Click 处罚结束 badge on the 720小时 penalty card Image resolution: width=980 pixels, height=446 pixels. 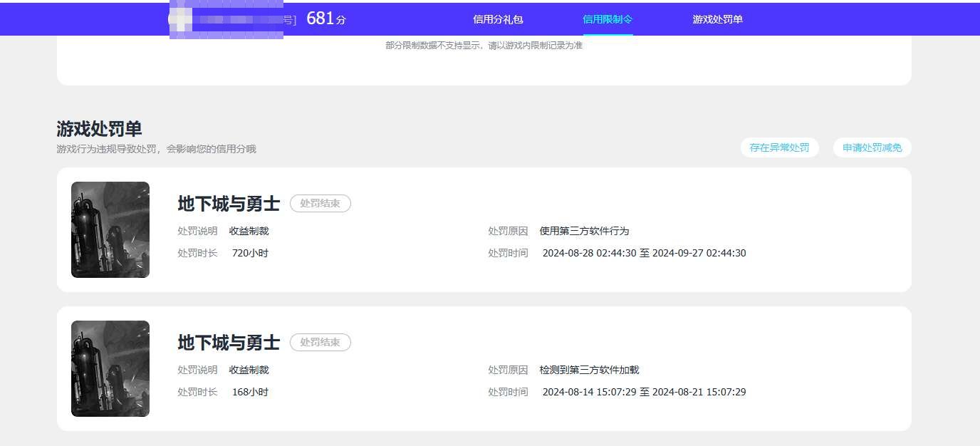pyautogui.click(x=320, y=204)
